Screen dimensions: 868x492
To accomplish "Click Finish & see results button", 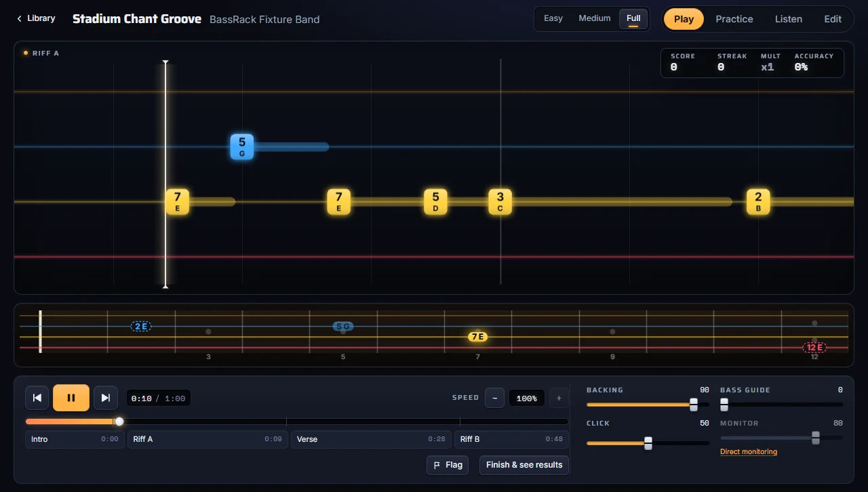I will click(524, 465).
